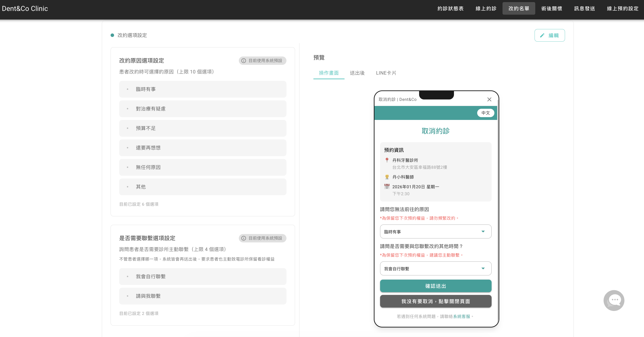Open the 我會自行聯繫 contact dropdown
This screenshot has width=644, height=337.
point(436,268)
